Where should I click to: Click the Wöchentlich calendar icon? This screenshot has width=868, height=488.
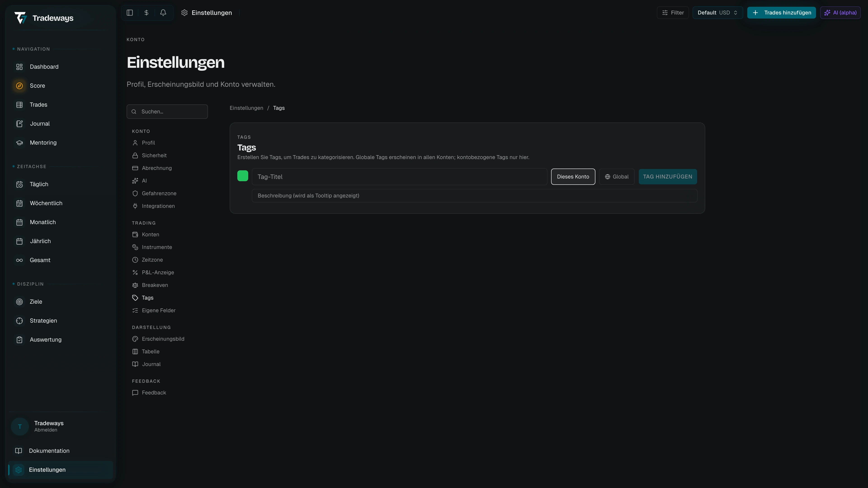[x=19, y=203]
